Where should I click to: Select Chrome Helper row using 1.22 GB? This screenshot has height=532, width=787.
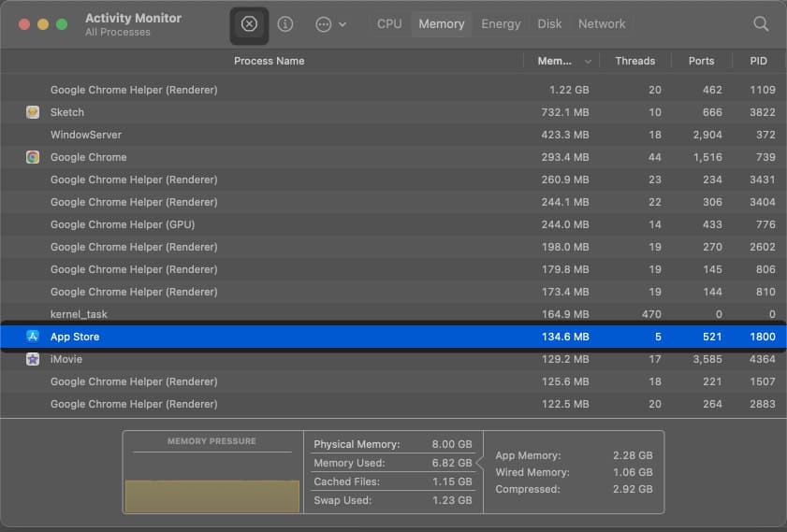(x=393, y=90)
